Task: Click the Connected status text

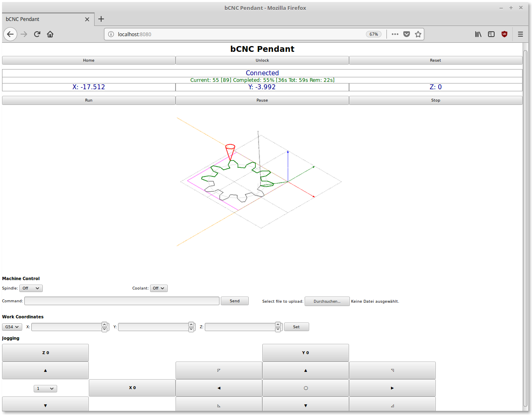Action: tap(262, 73)
